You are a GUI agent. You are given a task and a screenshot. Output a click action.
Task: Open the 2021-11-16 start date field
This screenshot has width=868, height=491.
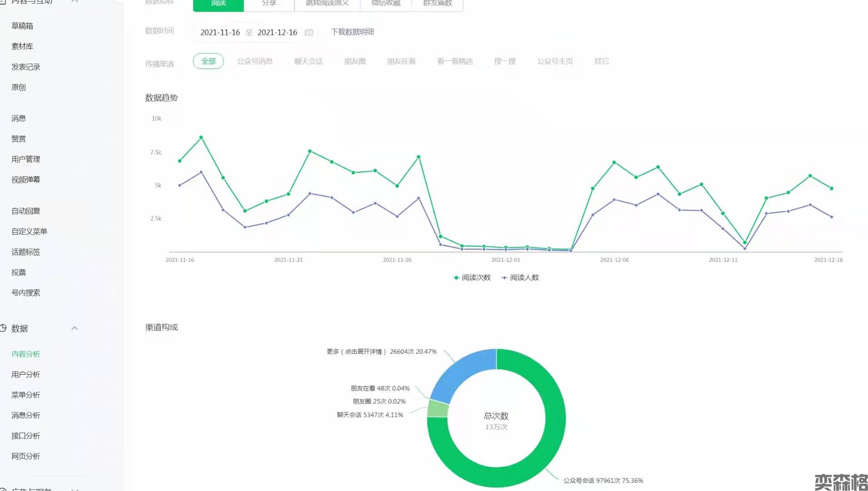[x=220, y=32]
